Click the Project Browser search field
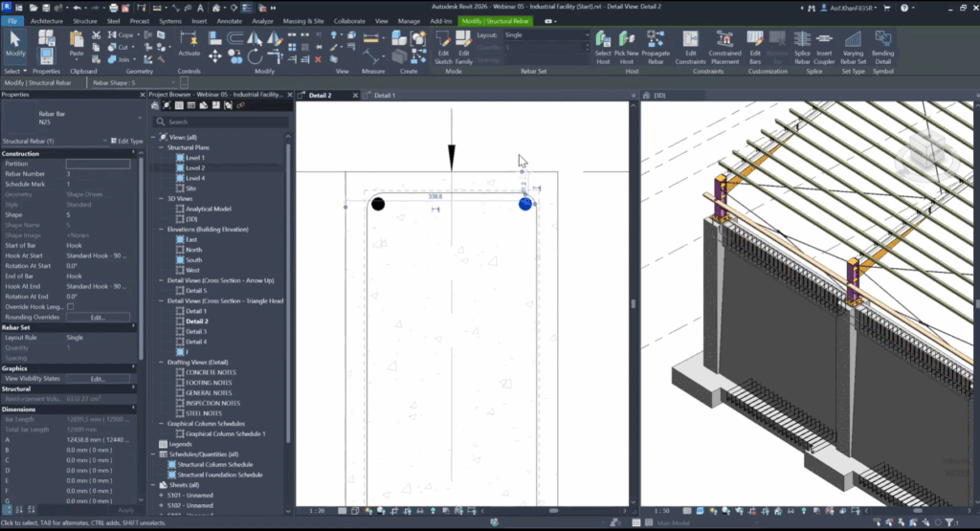 click(221, 122)
